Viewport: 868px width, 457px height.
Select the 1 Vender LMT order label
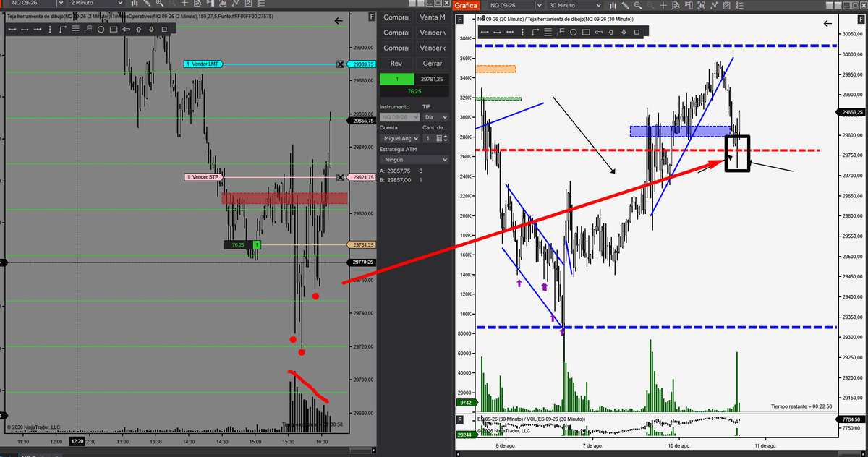click(203, 64)
